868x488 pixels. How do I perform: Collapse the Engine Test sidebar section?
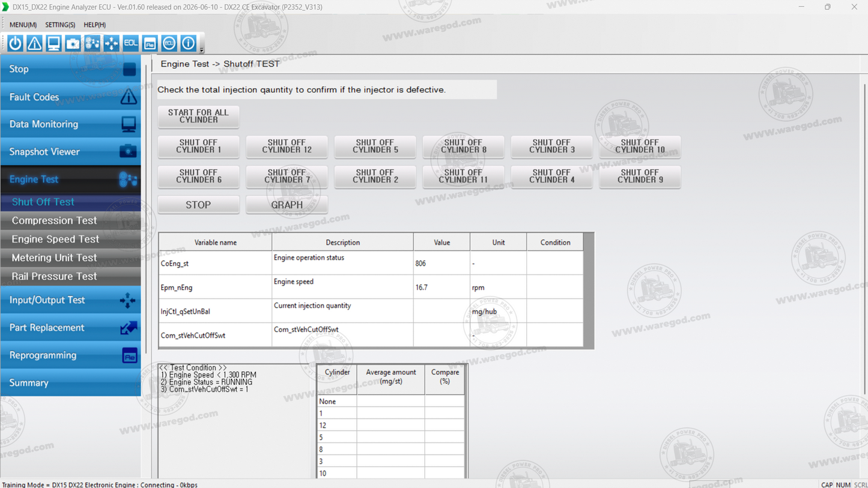(70, 179)
